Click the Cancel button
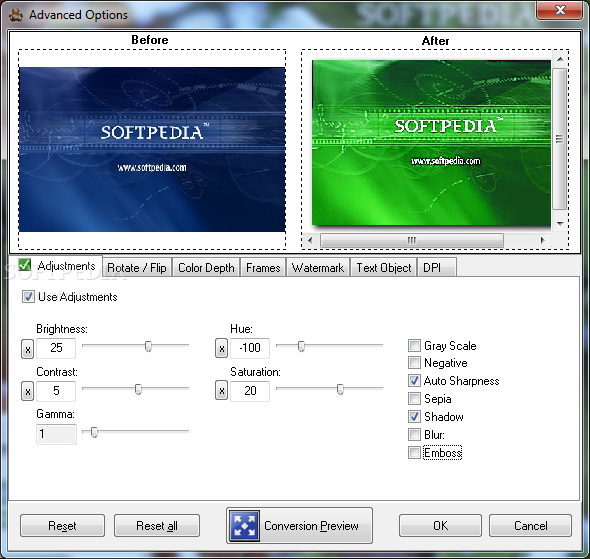 530,526
